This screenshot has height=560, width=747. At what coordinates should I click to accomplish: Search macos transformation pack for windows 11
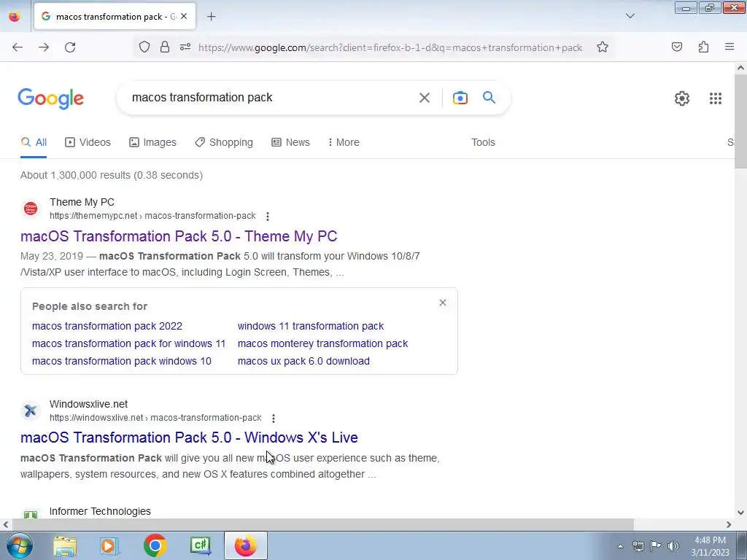coord(128,344)
